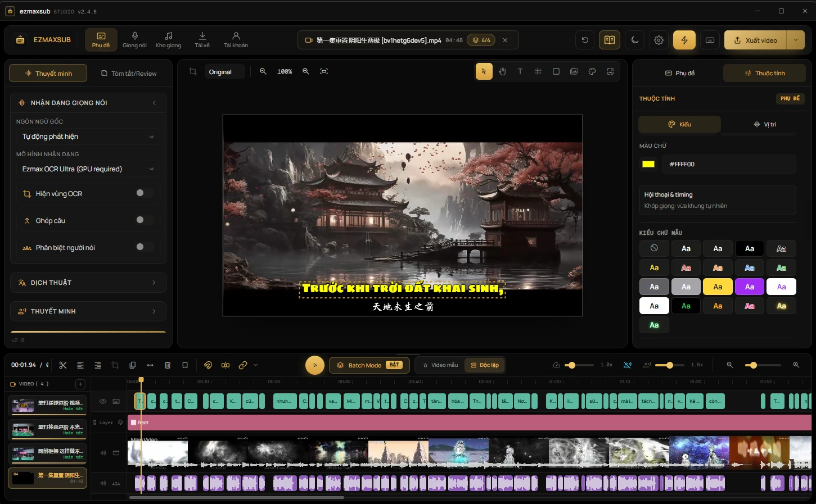The height and width of the screenshot is (504, 816).
Task: Open the Kho giọng tab
Action: click(x=169, y=40)
